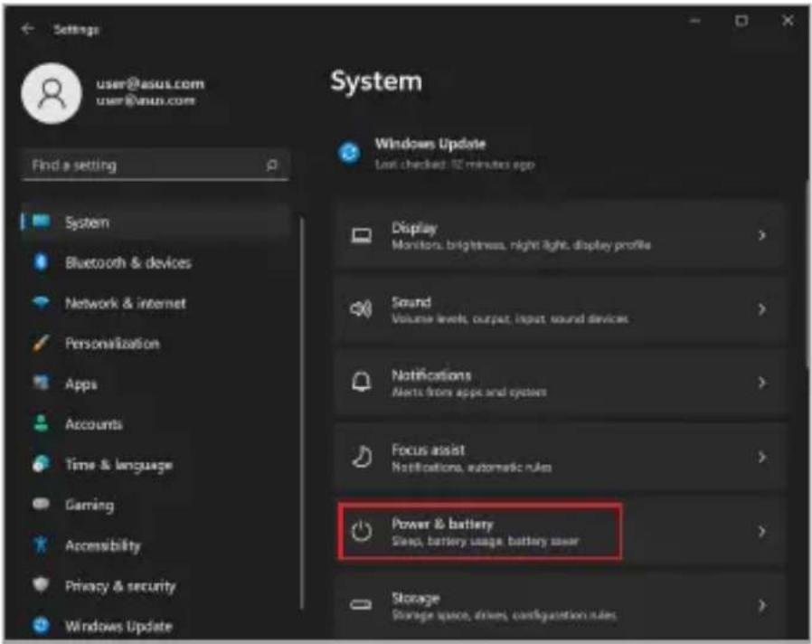Open the Windows Update sync icon

coord(350,154)
